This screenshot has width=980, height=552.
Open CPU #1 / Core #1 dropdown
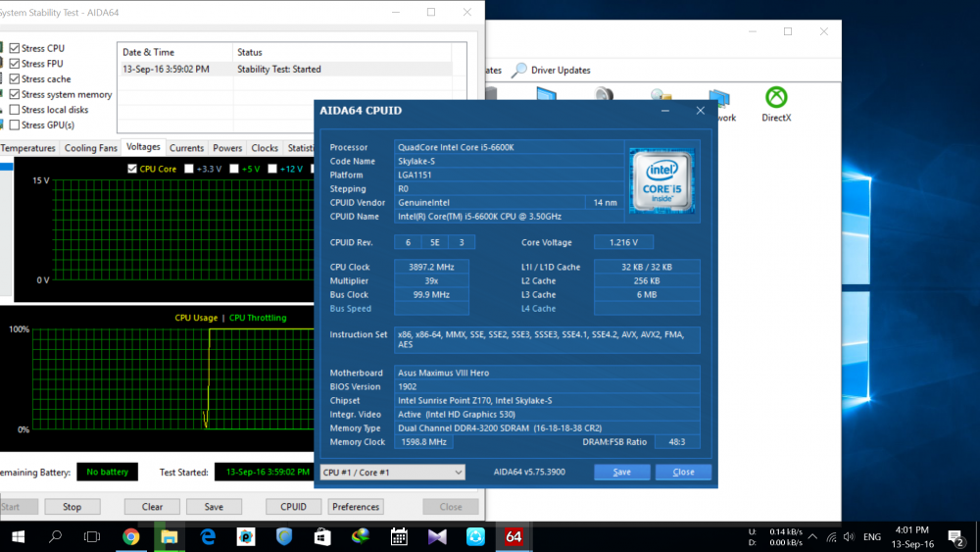393,472
